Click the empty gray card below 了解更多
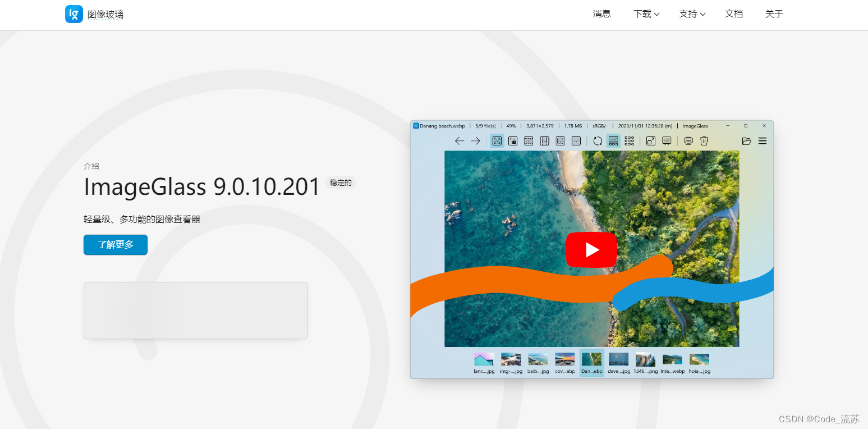The width and height of the screenshot is (868, 429). tap(196, 311)
